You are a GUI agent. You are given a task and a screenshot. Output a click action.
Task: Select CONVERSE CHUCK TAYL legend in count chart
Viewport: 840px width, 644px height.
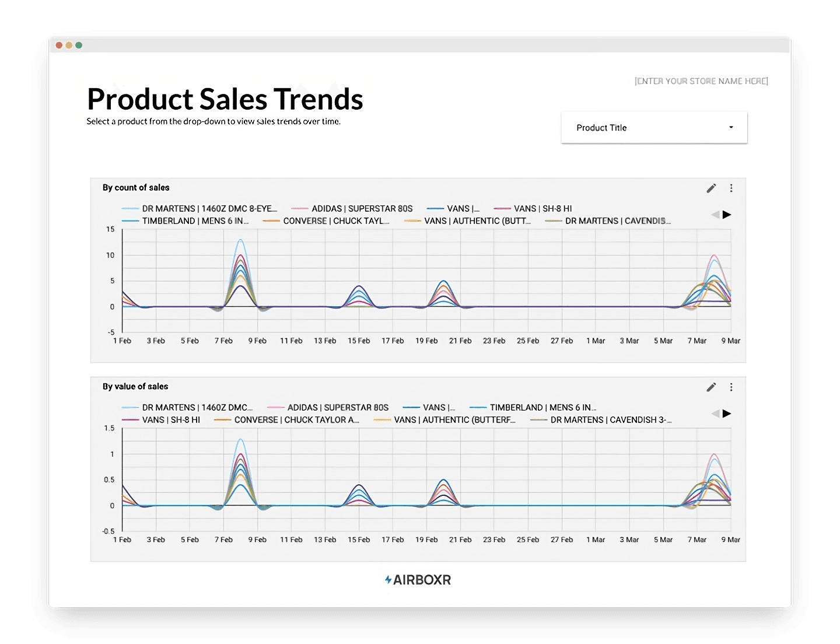(325, 220)
